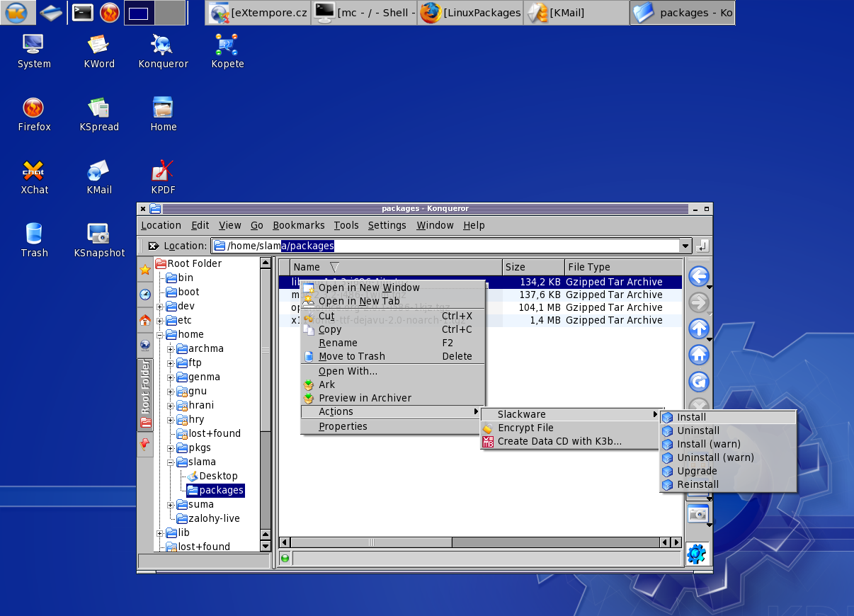Open the KWord desktop icon
Screen dimensions: 854x616
click(x=98, y=52)
